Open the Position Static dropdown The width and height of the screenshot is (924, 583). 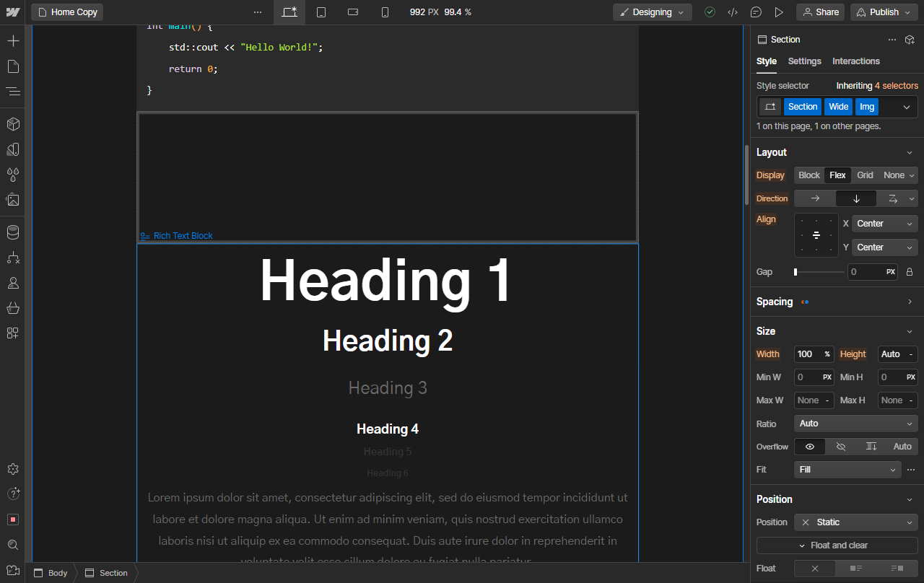[x=856, y=522]
